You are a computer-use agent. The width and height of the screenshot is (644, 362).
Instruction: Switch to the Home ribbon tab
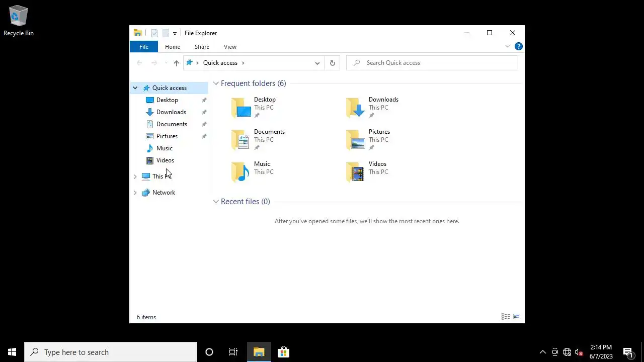pyautogui.click(x=173, y=47)
